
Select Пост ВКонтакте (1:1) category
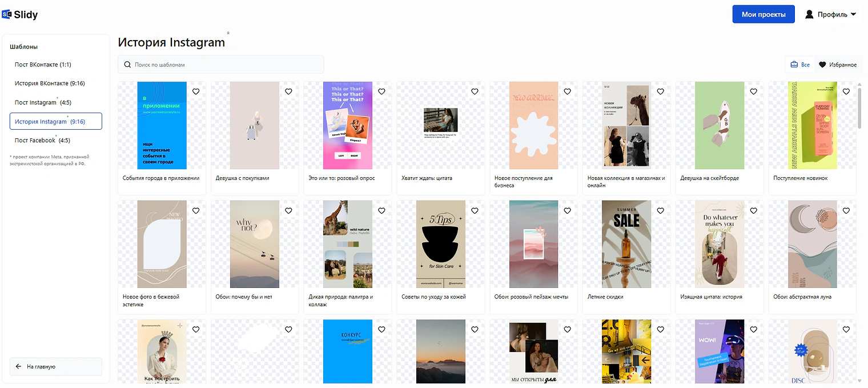(x=56, y=65)
